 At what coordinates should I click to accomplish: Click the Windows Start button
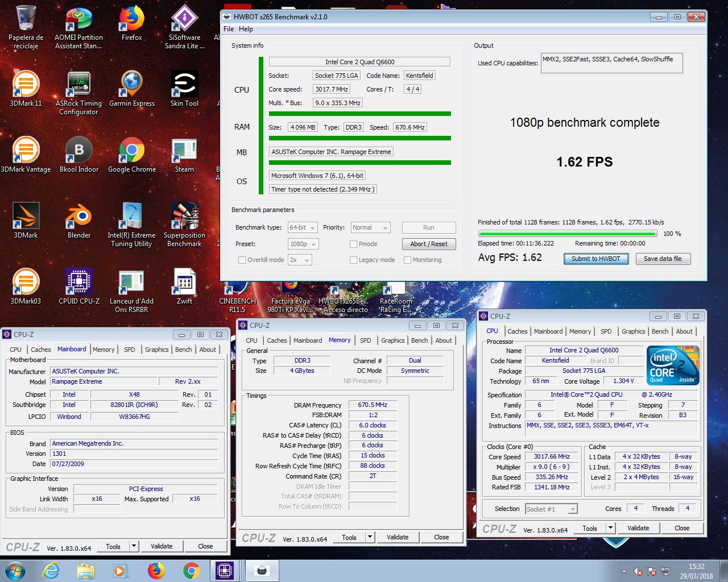tap(15, 571)
